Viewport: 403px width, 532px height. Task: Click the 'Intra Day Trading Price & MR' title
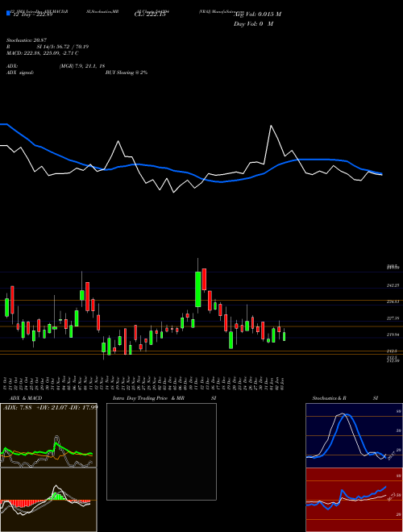[x=148, y=398]
